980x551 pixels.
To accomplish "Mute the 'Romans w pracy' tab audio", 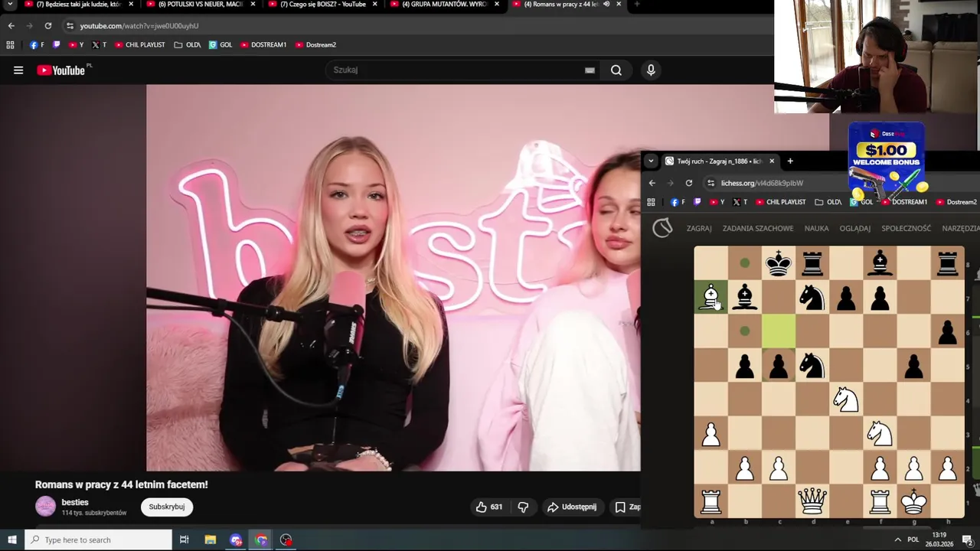I will point(606,5).
